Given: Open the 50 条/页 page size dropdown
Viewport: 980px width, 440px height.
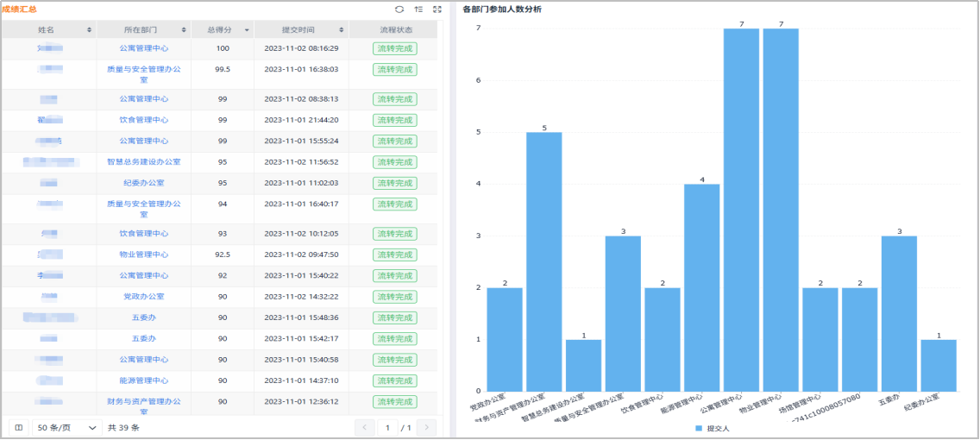Looking at the screenshot, I should 67,427.
